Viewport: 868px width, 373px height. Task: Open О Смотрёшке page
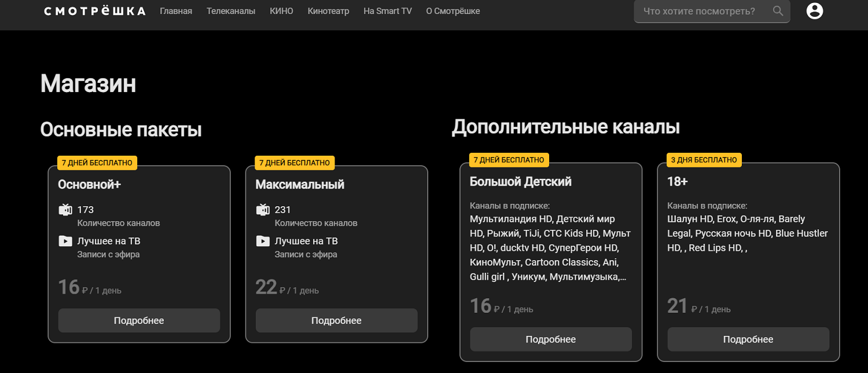[453, 11]
